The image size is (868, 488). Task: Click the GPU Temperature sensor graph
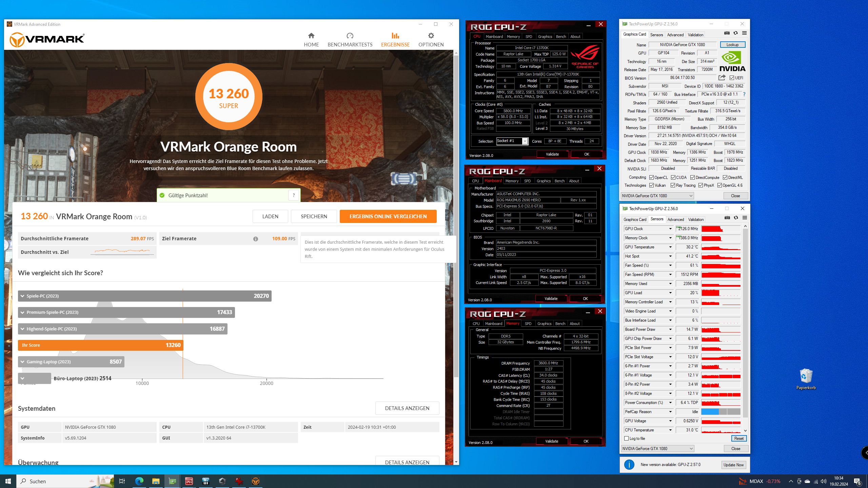(721, 247)
